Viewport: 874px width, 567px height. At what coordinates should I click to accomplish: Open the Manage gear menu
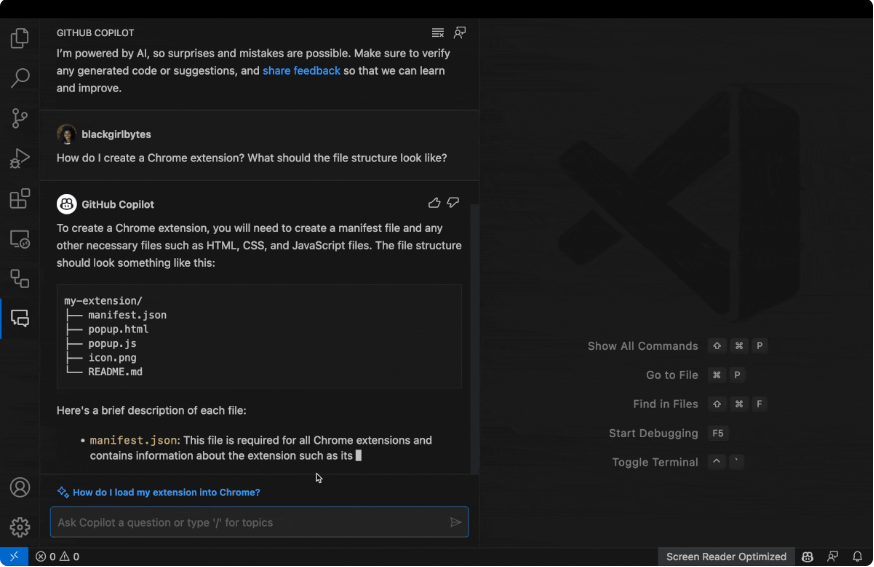click(20, 527)
